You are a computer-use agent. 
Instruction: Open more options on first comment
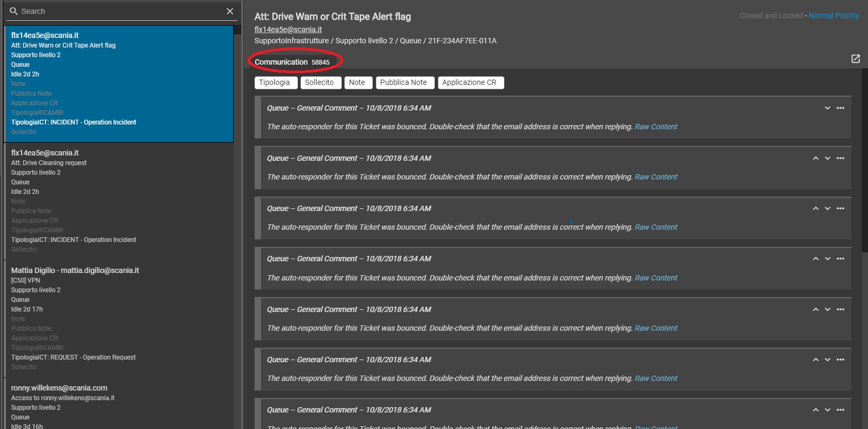[x=841, y=108]
